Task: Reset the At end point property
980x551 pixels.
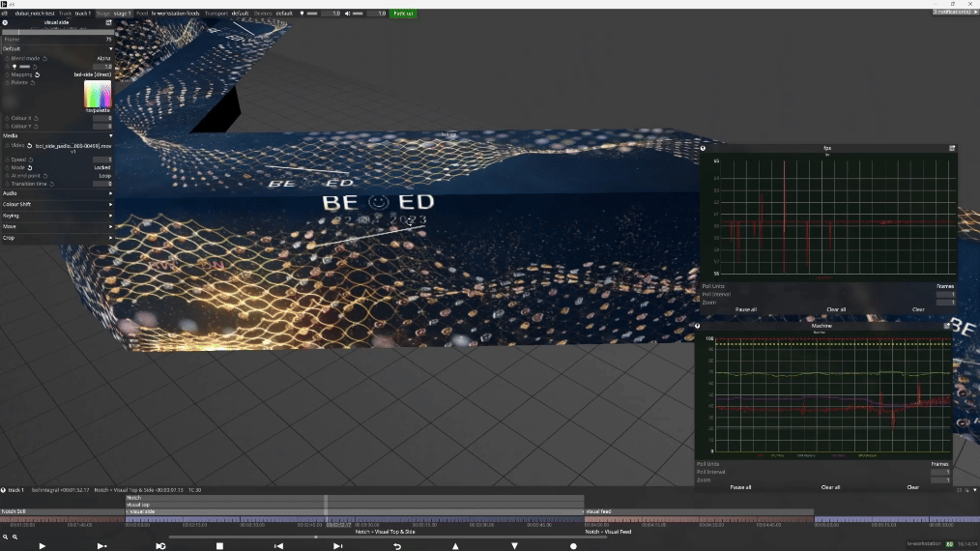Action: (x=45, y=176)
